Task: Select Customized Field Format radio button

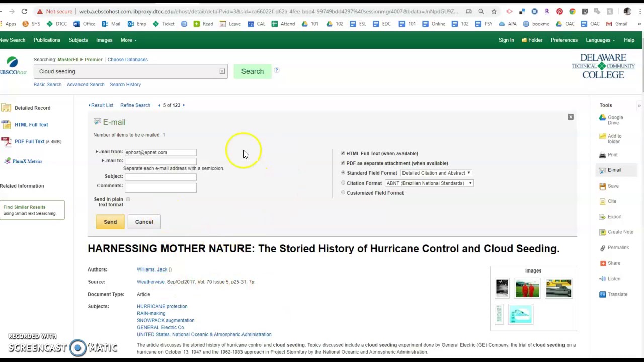Action: 343,192
